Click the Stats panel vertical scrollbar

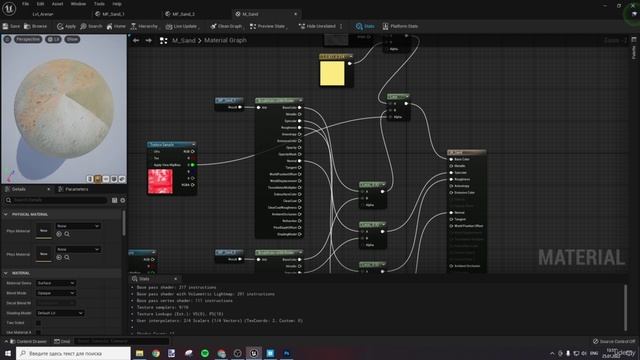click(x=625, y=308)
